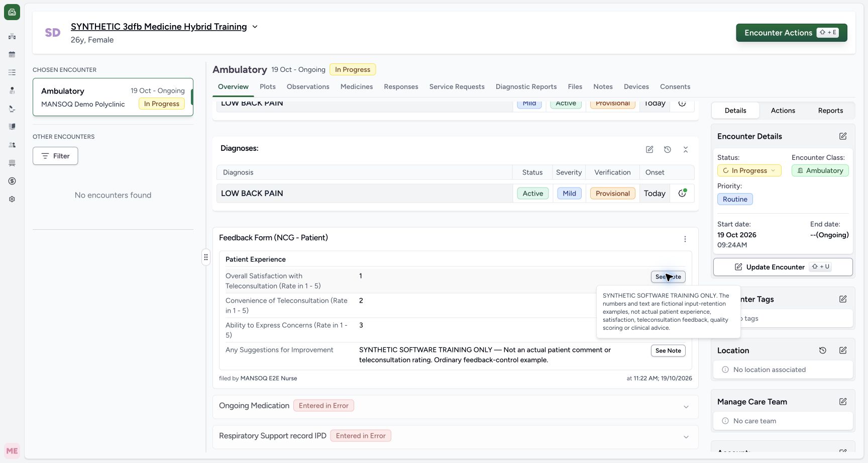Screen dimensions: 868x463
Task: View Location history icon
Action: pos(822,350)
